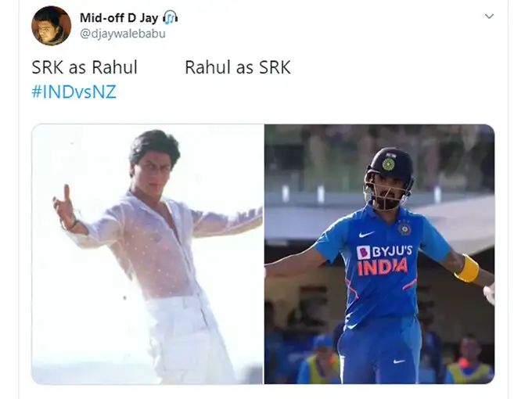Click the round team crest on the jersey
Screen dimensions: 532x399
pos(404,228)
